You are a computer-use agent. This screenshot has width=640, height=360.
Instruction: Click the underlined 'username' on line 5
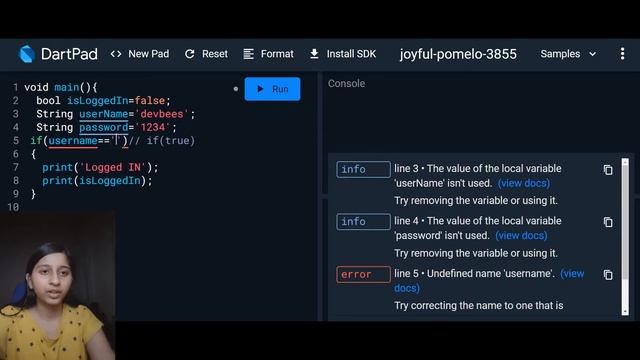73,141
